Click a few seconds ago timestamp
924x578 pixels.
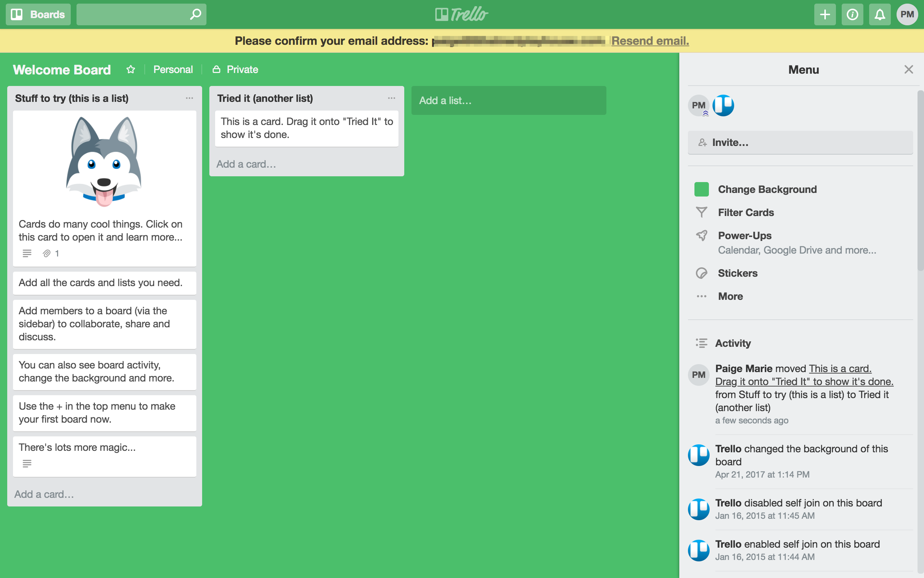click(x=751, y=420)
